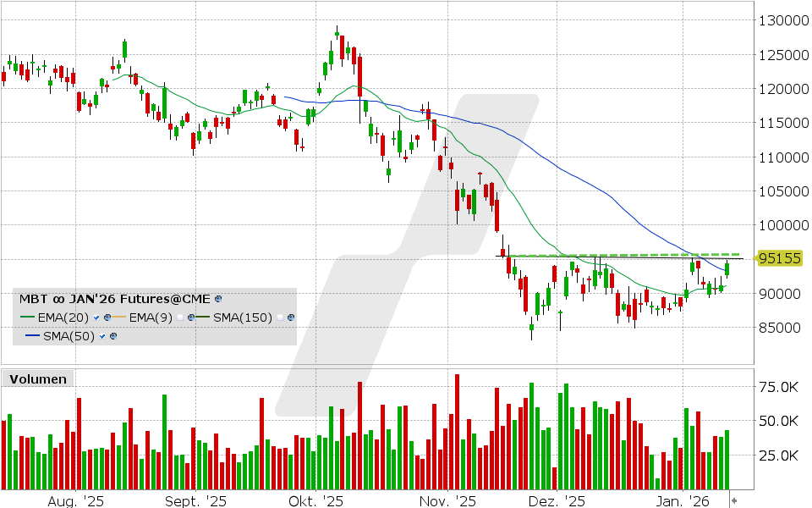The width and height of the screenshot is (812, 508).
Task: Click the MBT JAN'26 Futures@CME title
Action: coord(115,299)
